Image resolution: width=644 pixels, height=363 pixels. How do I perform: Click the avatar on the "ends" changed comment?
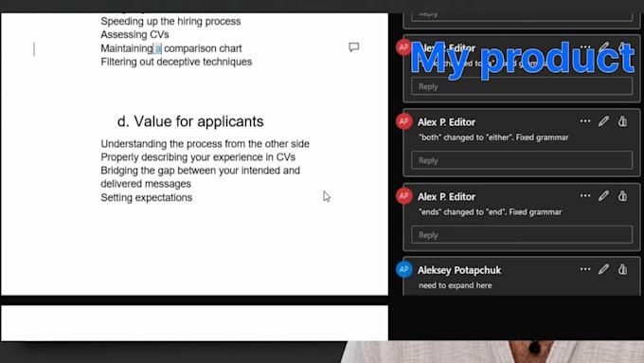tap(403, 196)
